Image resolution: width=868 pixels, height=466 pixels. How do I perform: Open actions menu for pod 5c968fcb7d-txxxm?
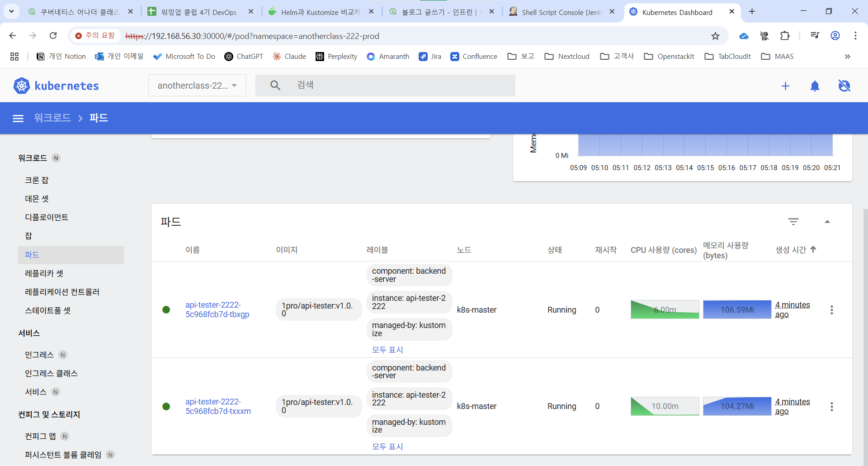coord(831,407)
